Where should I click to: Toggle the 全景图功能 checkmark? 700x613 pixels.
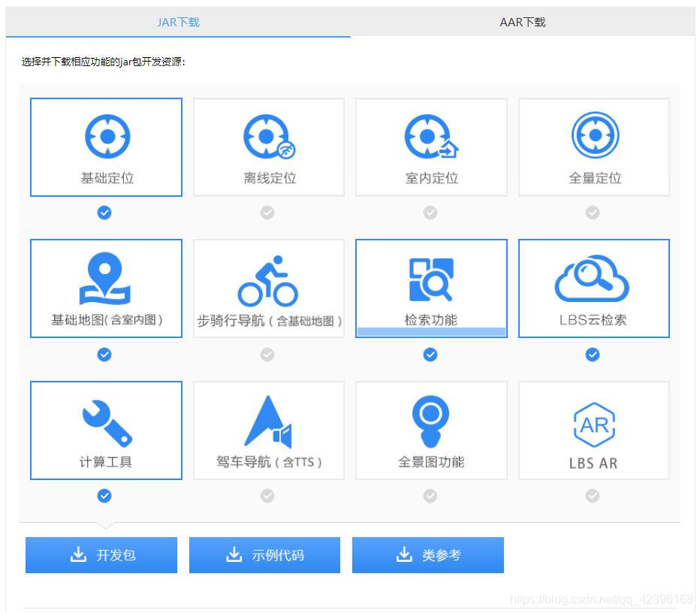click(430, 496)
